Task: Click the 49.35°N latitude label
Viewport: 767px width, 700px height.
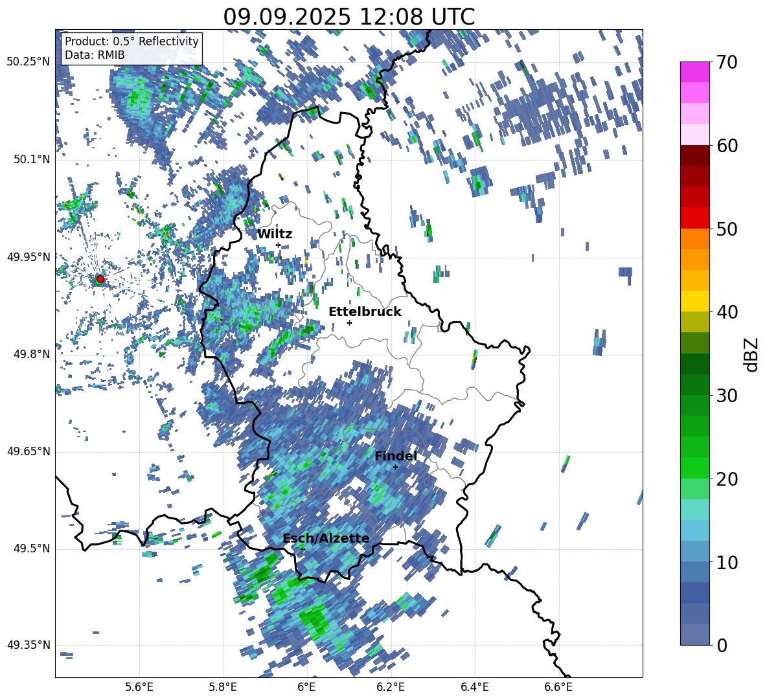Action: pyautogui.click(x=29, y=645)
